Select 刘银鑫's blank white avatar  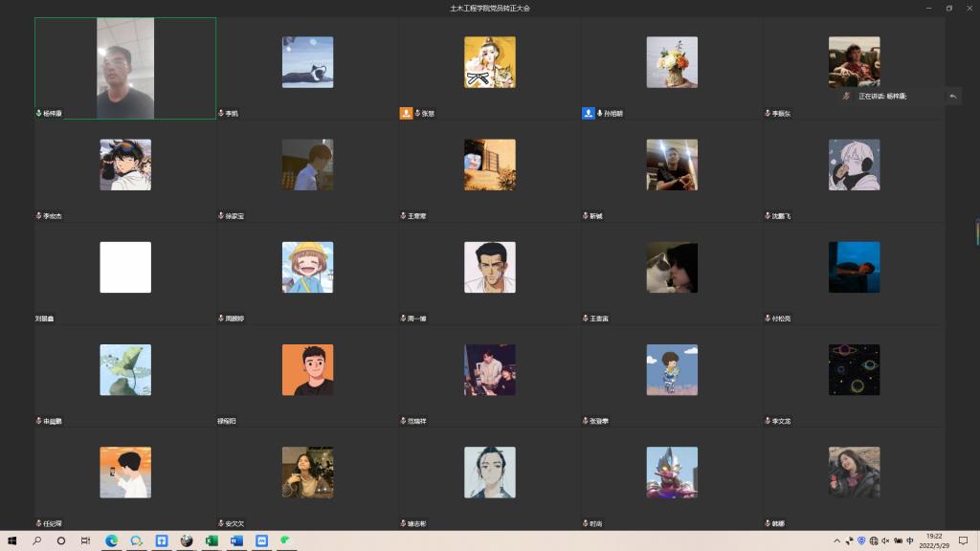click(x=125, y=267)
